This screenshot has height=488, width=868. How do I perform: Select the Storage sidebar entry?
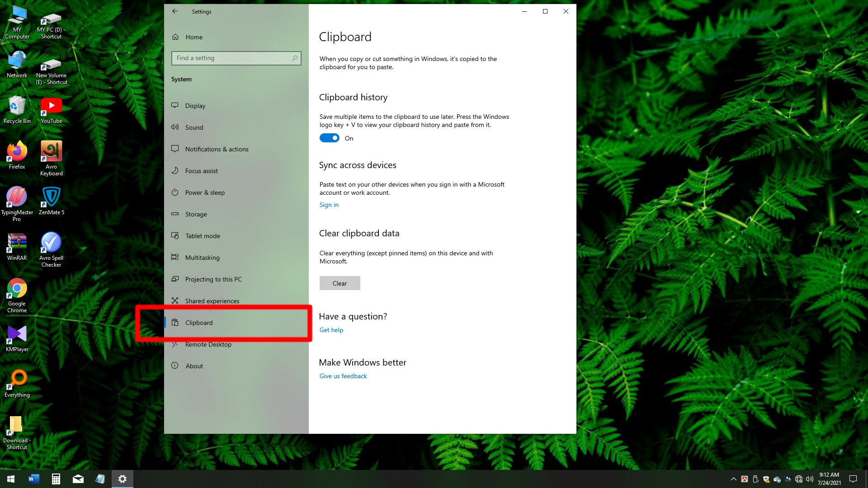(196, 214)
